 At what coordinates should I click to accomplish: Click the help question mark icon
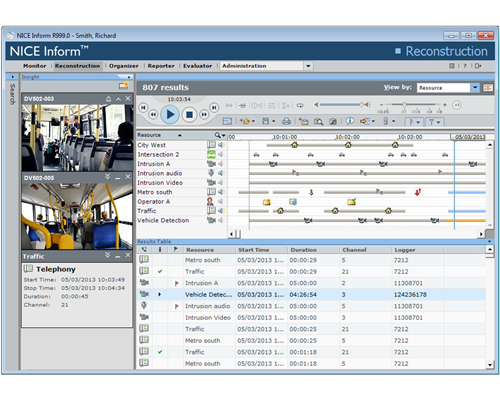pos(465,66)
